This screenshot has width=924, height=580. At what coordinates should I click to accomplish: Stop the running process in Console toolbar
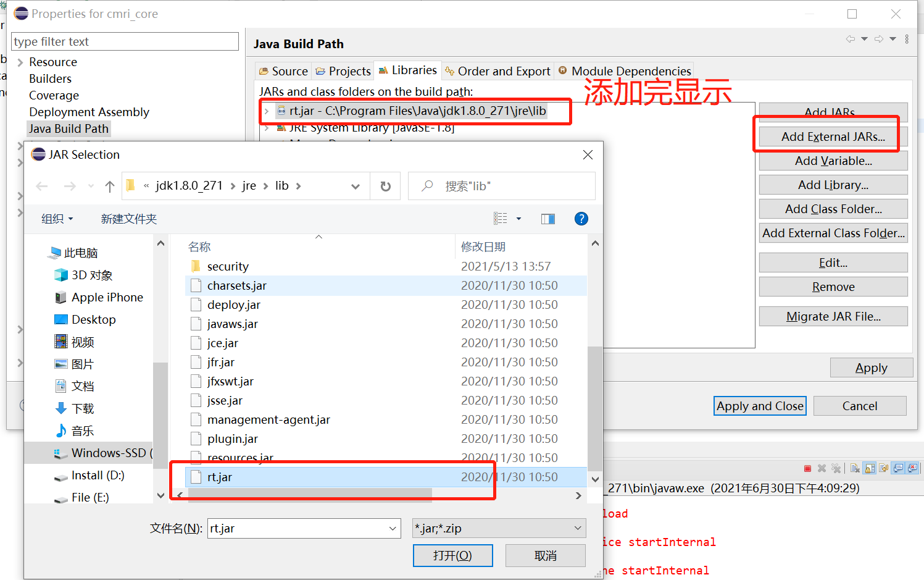807,468
